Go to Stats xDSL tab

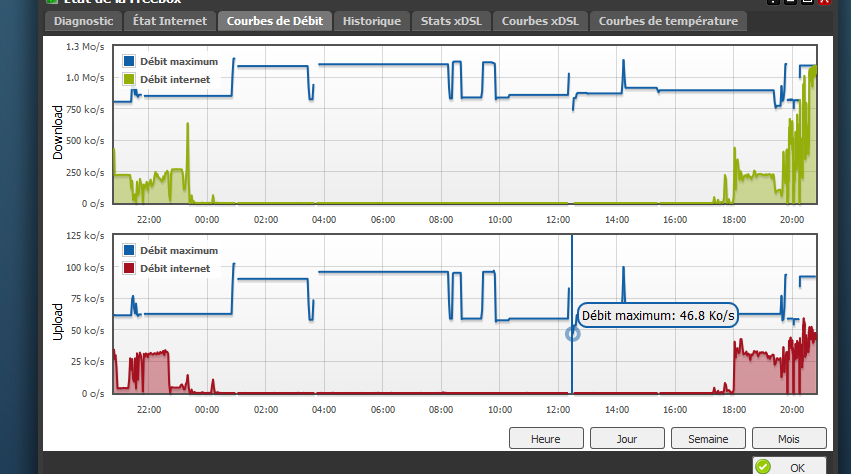coord(451,21)
